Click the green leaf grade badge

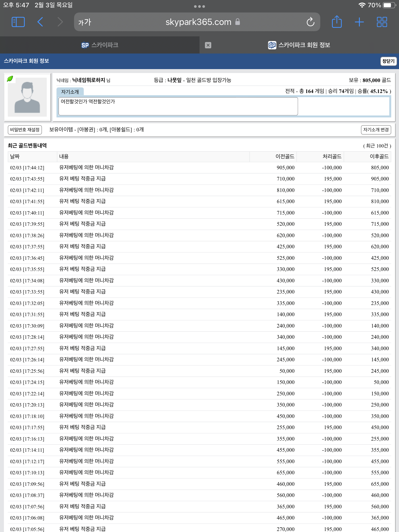pos(10,79)
